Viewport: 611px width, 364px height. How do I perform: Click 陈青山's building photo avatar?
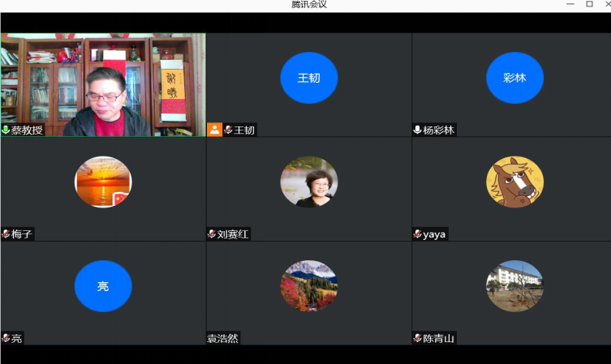point(514,286)
